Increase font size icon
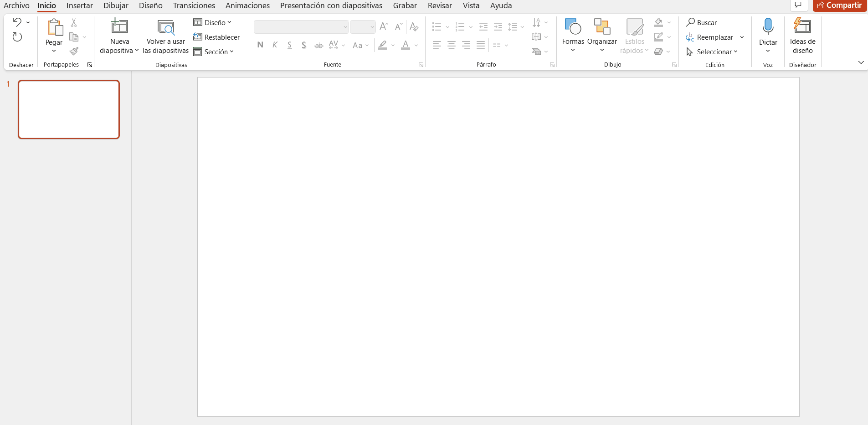 [384, 26]
